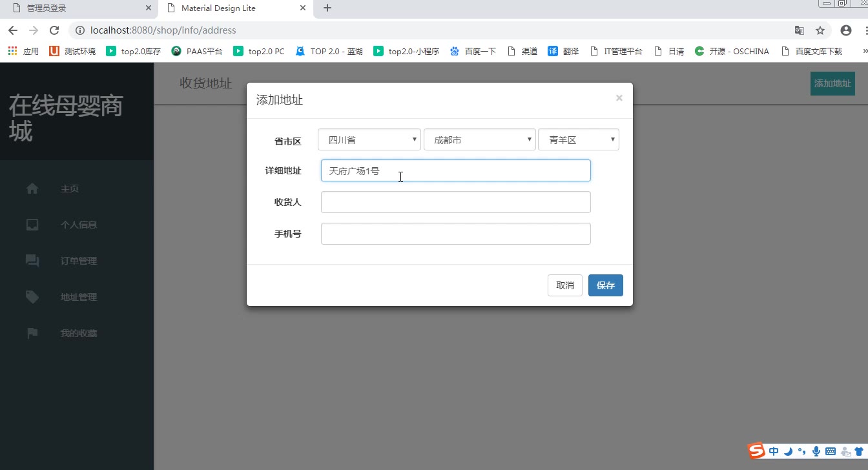Click the browser back arrow
The width and height of the screenshot is (868, 470).
click(13, 30)
